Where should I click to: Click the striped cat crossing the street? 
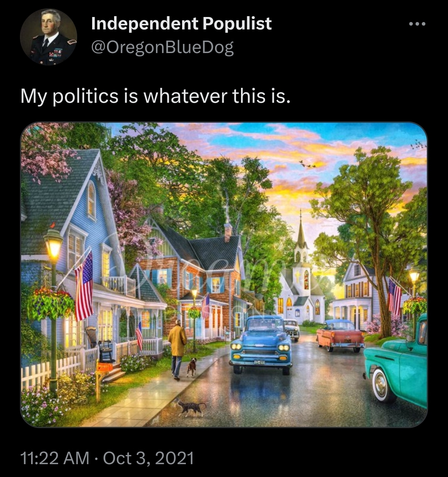[x=191, y=408]
